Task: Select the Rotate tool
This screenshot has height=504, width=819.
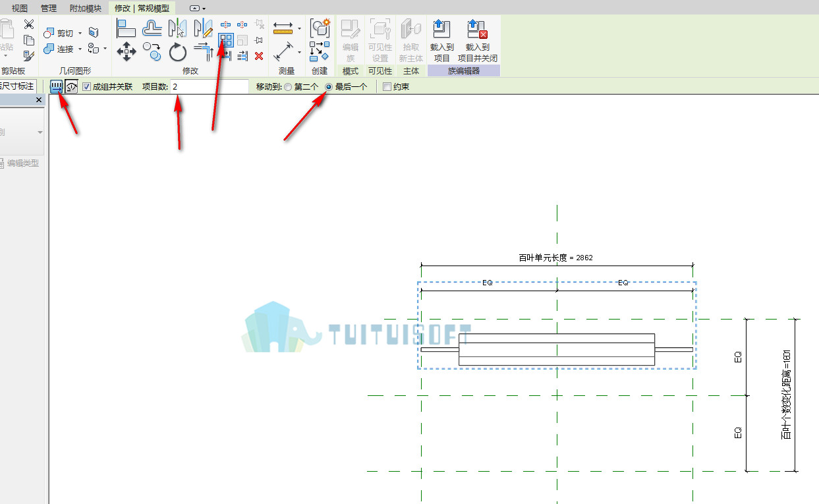Action: [x=178, y=51]
